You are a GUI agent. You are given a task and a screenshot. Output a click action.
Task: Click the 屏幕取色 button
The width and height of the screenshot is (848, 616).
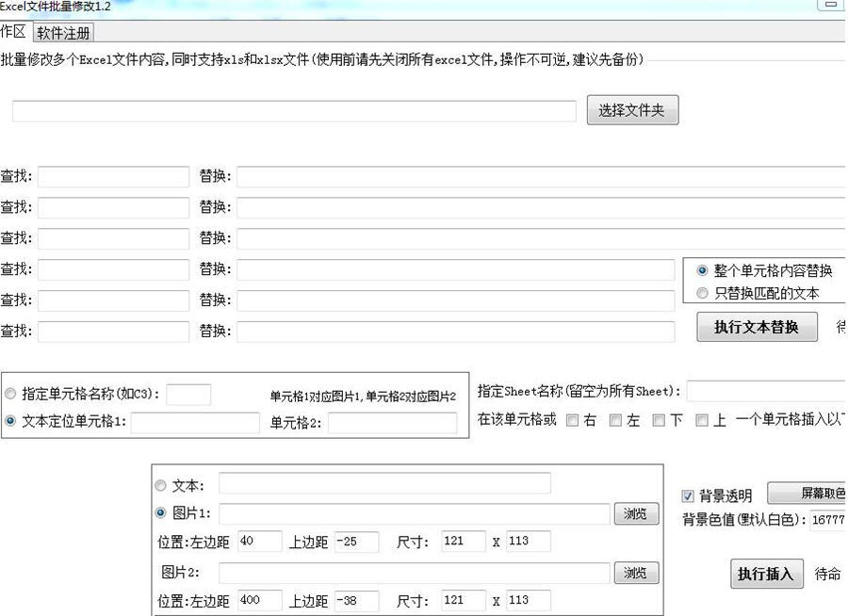click(x=807, y=493)
